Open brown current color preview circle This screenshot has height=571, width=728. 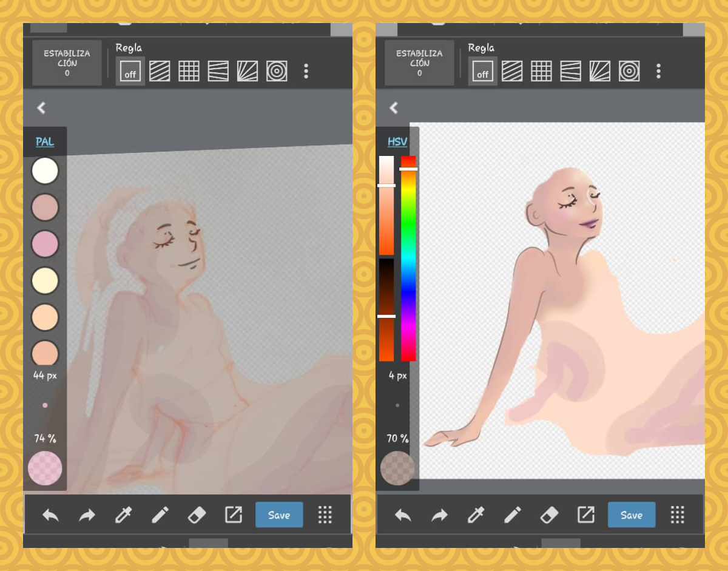[397, 468]
